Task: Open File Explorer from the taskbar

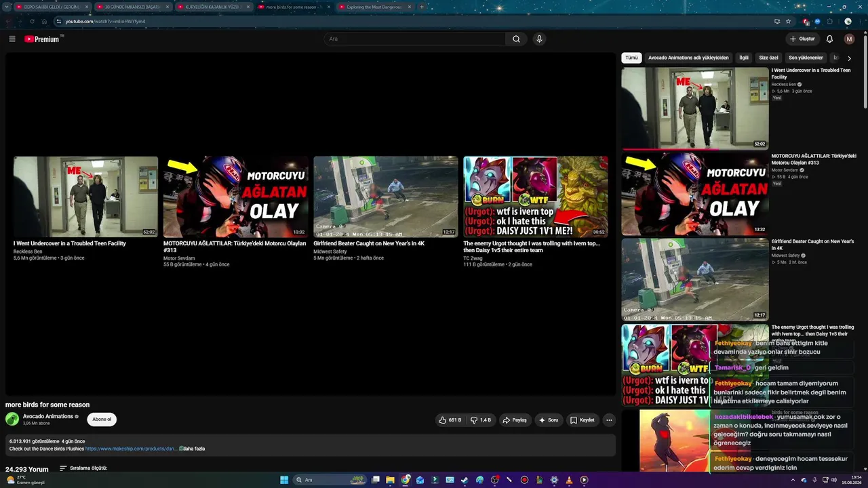Action: (391, 480)
